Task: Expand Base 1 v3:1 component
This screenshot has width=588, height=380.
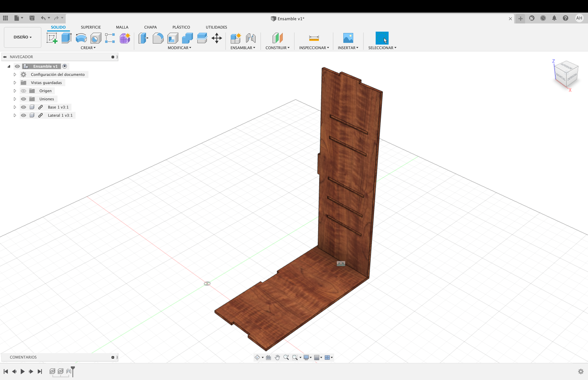Action: [x=15, y=107]
